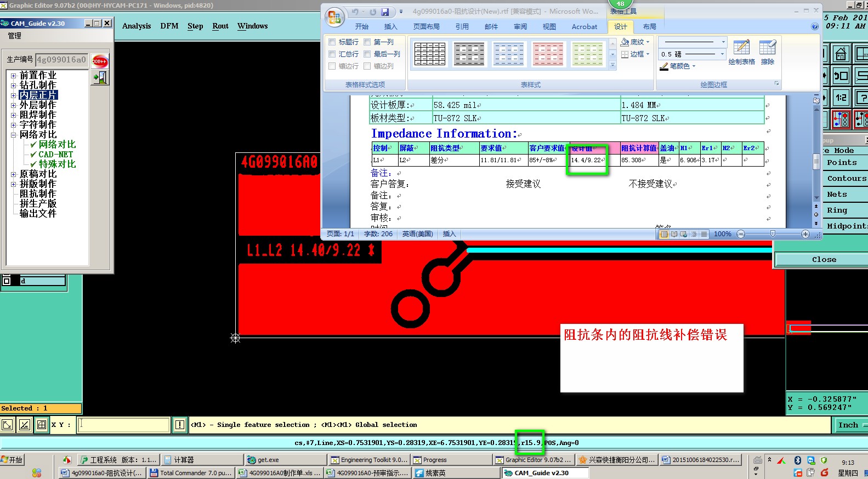Click the Home house icon in Graphic Editor
Viewport: 868px width, 479px height.
841,54
